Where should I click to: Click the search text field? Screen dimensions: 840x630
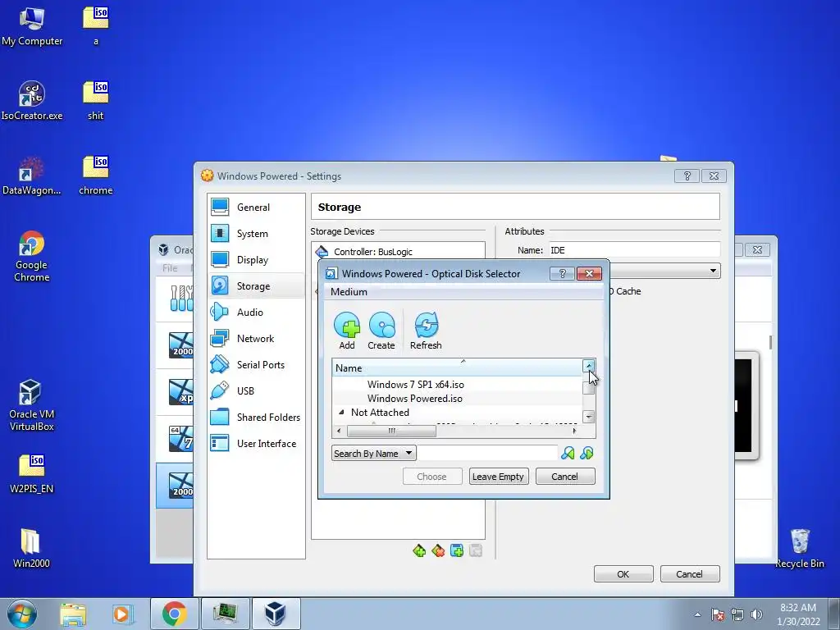click(487, 453)
